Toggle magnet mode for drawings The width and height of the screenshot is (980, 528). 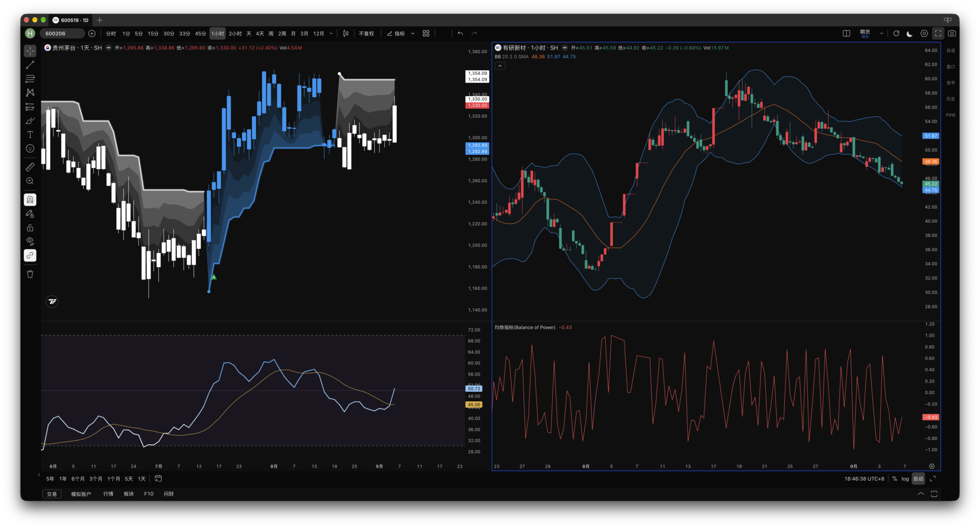(x=30, y=199)
